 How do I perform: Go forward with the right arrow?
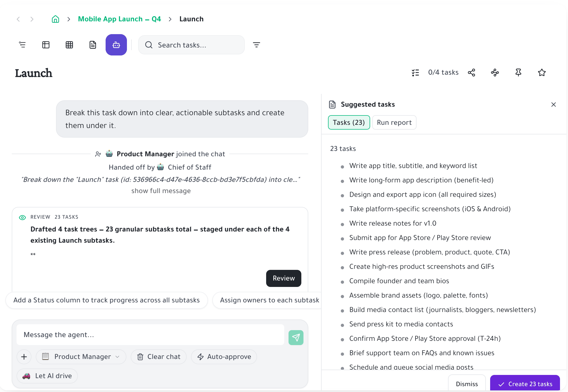[32, 19]
